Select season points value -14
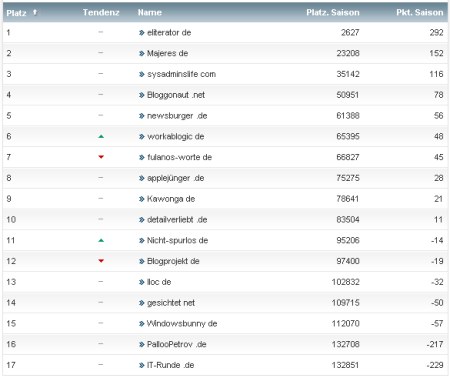 (437, 240)
